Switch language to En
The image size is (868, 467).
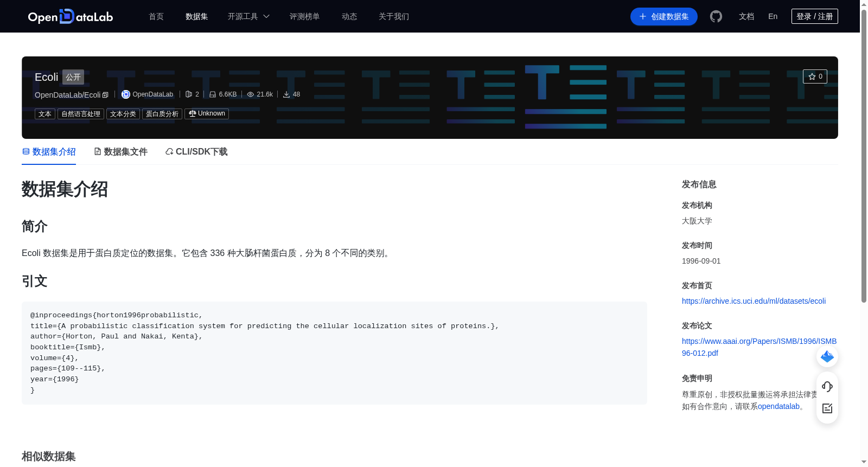pos(773,16)
